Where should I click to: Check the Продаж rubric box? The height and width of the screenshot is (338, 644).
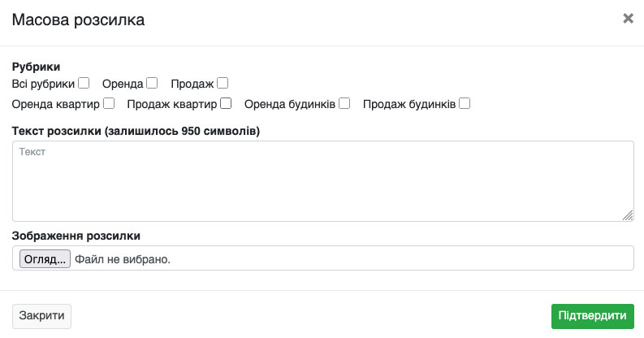point(223,83)
